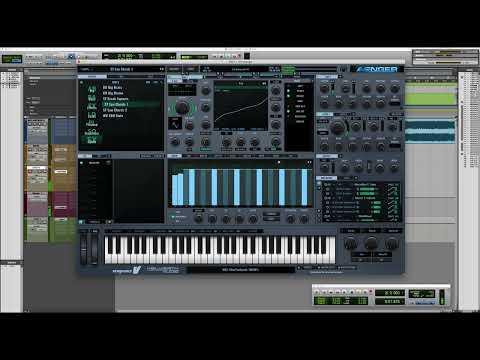Viewport: 480px width, 360px height.
Task: Click the large filter cutoff knob
Action: pyautogui.click(x=338, y=126)
